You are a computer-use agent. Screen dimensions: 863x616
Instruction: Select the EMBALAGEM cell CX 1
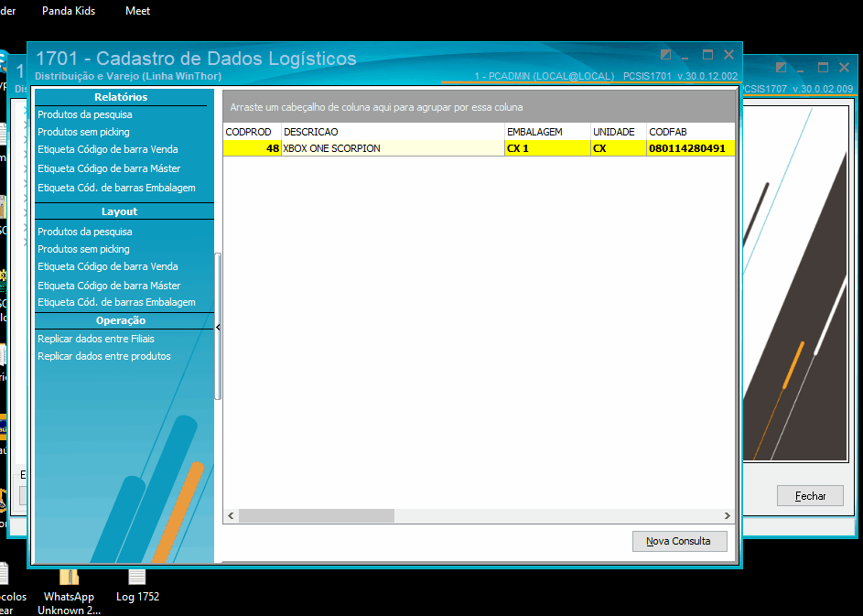547,148
